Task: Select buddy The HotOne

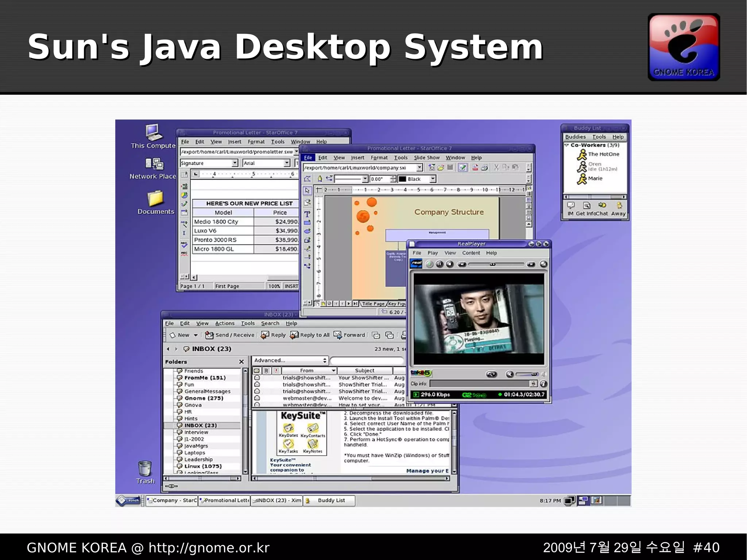Action: point(598,154)
